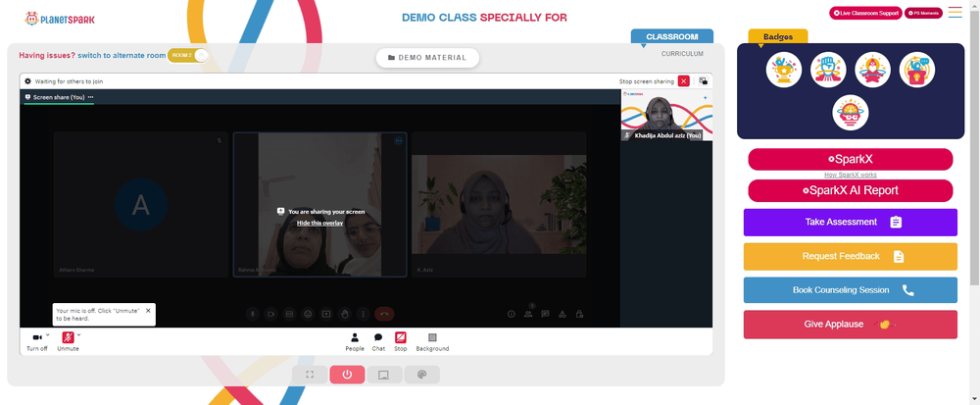Click the dimmed raise hand icon
Image resolution: width=980 pixels, height=405 pixels.
[344, 314]
